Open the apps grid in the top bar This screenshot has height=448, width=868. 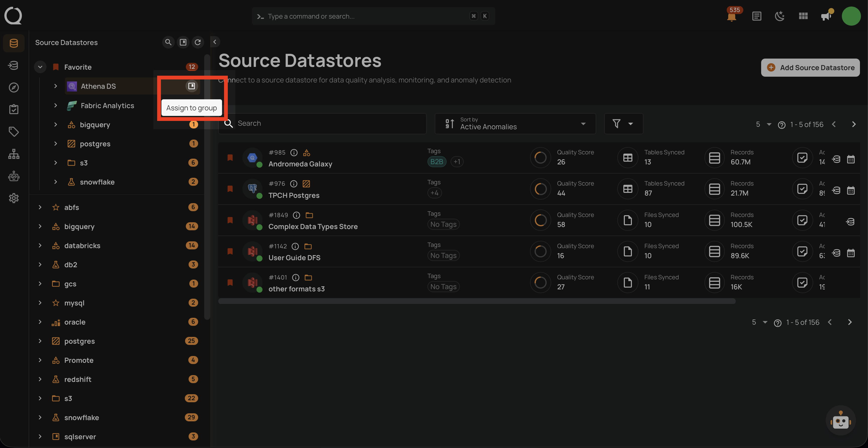click(803, 16)
